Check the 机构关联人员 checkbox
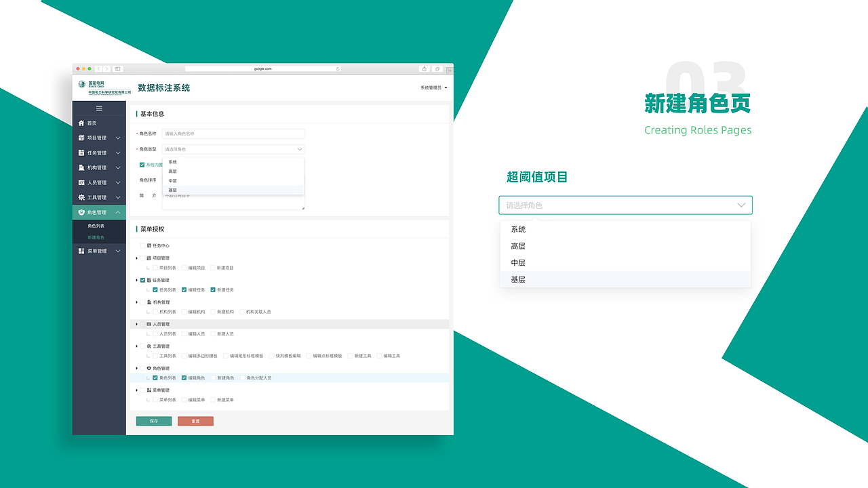The width and height of the screenshot is (868, 488). [242, 312]
